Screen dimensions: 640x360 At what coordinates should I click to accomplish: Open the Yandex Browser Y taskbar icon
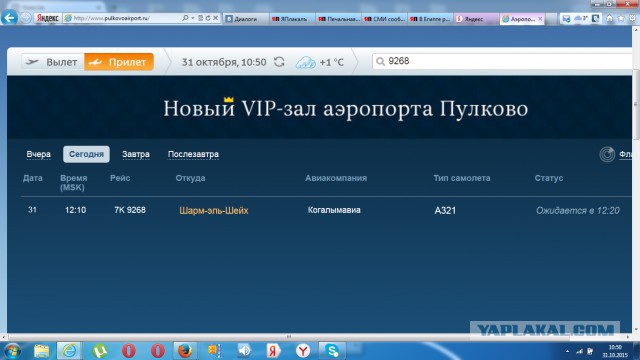[x=303, y=351]
